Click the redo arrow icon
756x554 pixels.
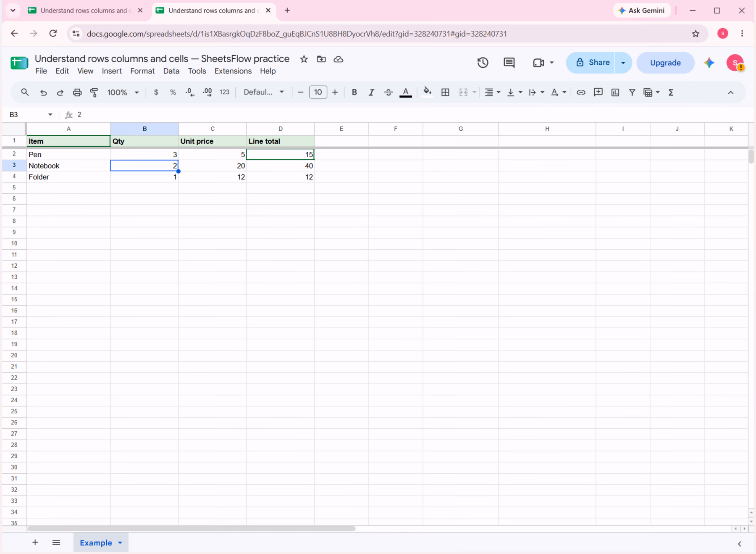click(x=60, y=92)
